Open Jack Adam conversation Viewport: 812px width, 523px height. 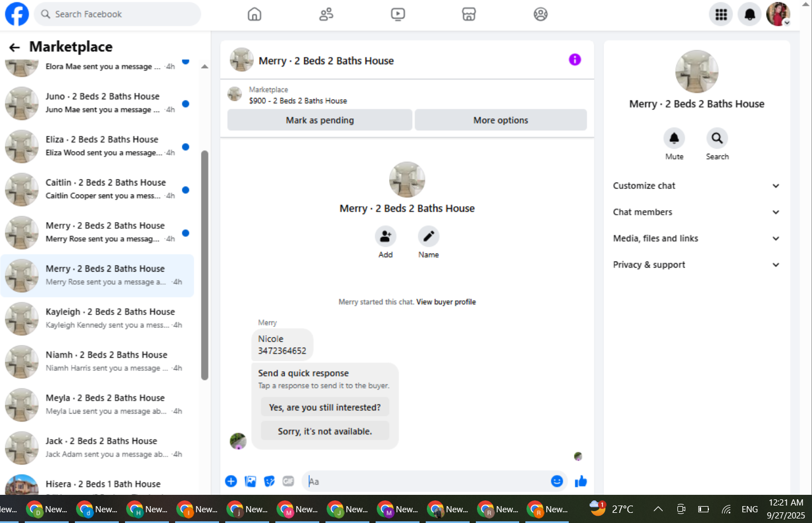[97, 448]
